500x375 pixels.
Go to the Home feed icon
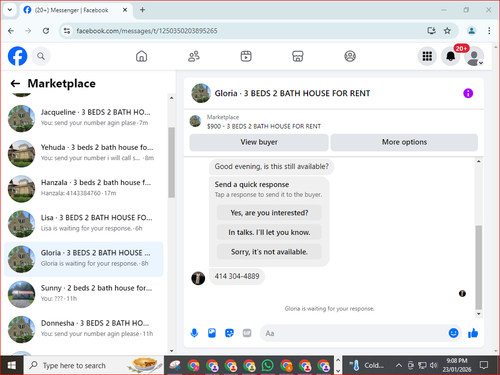(141, 56)
